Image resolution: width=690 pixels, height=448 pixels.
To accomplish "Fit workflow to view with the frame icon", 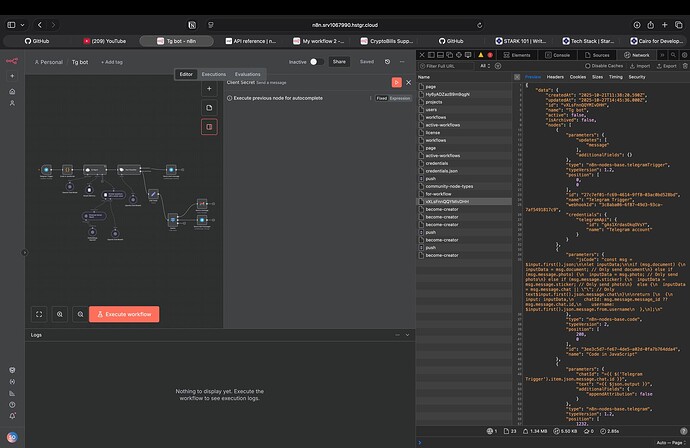I will tap(39, 314).
